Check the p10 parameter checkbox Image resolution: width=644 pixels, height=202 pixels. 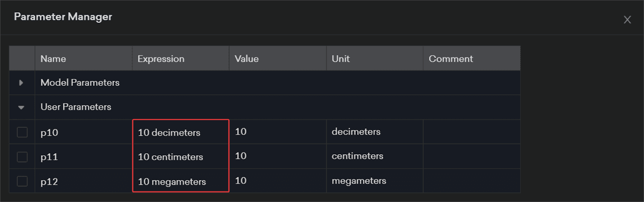[x=22, y=132]
